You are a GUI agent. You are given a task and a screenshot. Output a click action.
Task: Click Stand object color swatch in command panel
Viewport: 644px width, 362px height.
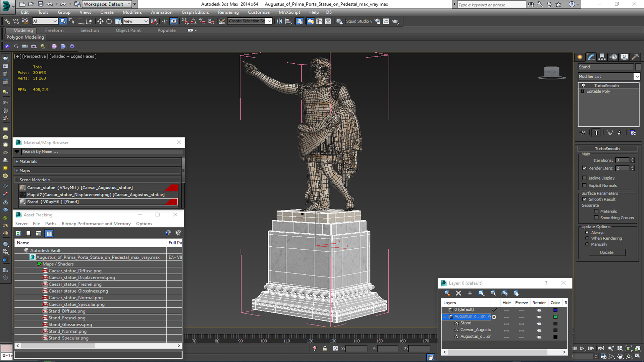click(x=638, y=67)
